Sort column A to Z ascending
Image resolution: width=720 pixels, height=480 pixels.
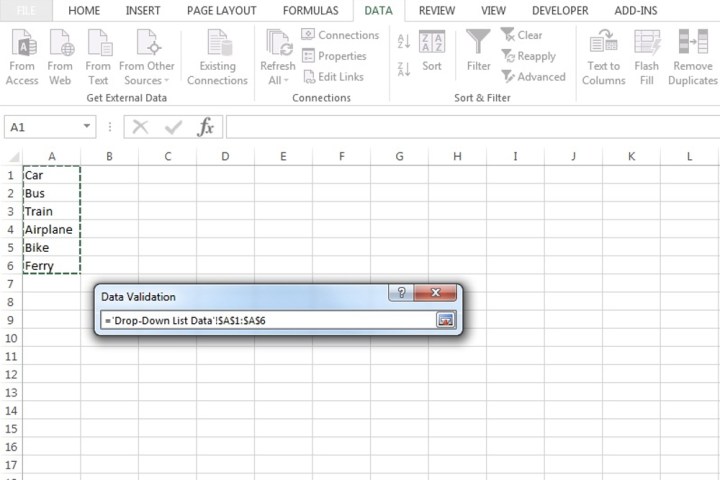click(404, 42)
